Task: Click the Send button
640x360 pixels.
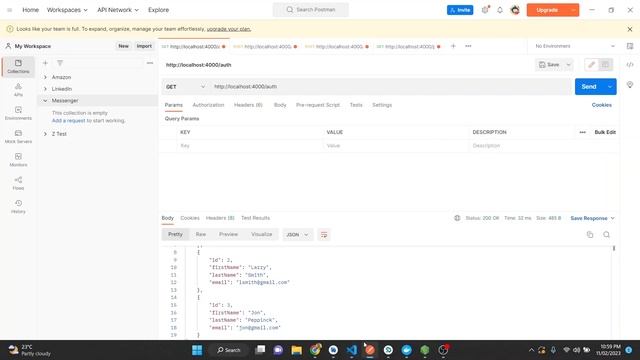Action: (589, 87)
